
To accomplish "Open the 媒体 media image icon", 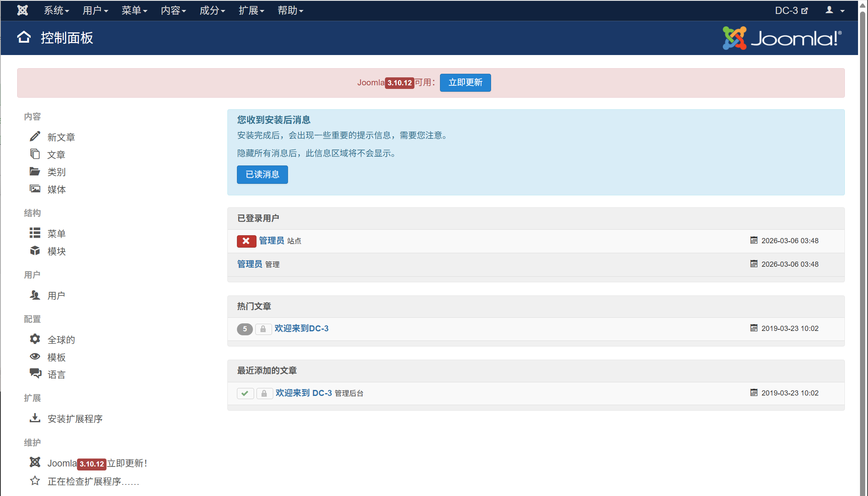I will pyautogui.click(x=35, y=189).
